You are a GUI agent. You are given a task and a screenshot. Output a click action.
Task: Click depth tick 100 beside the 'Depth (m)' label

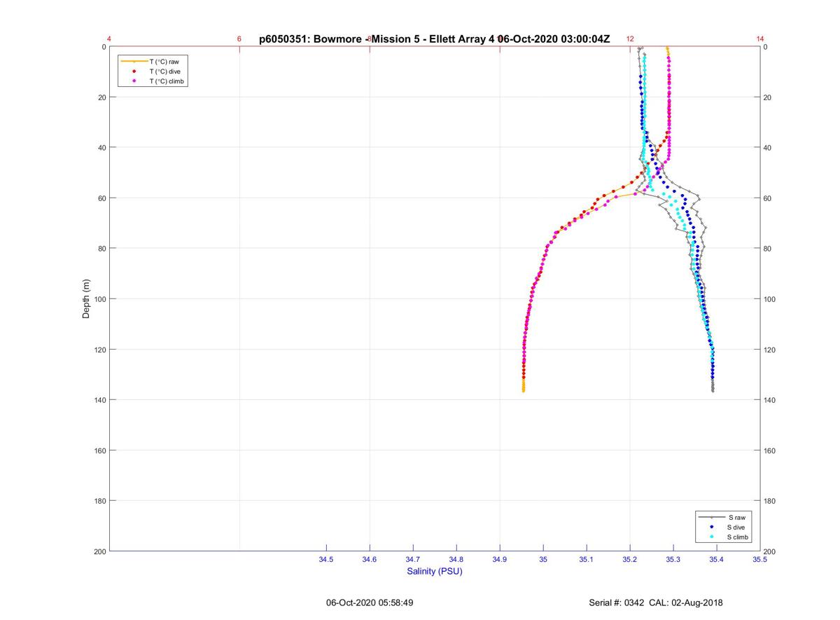click(99, 299)
